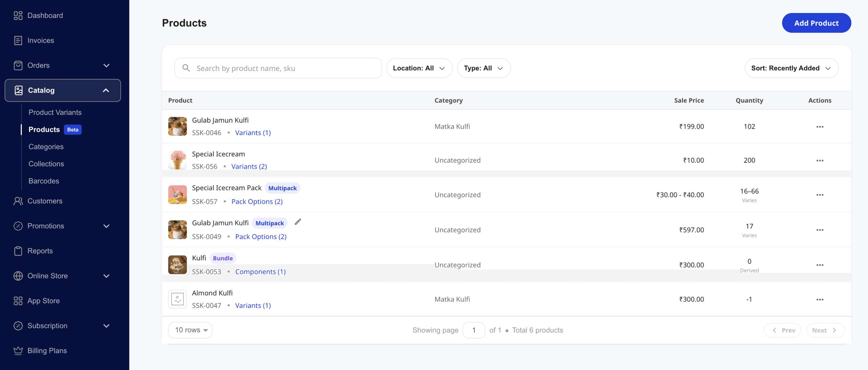Image resolution: width=868 pixels, height=370 pixels.
Task: Click the Add Product button
Action: 816,23
